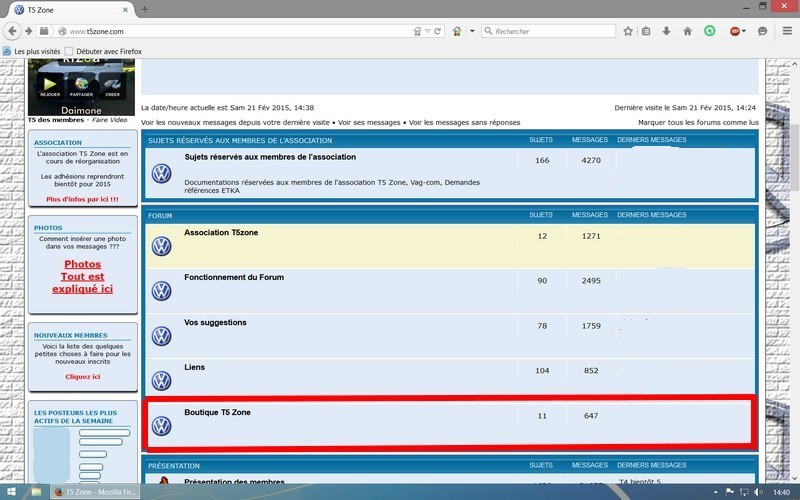This screenshot has height=500, width=800.
Task: Click VW icon beside Association T5zone
Action: [x=162, y=246]
